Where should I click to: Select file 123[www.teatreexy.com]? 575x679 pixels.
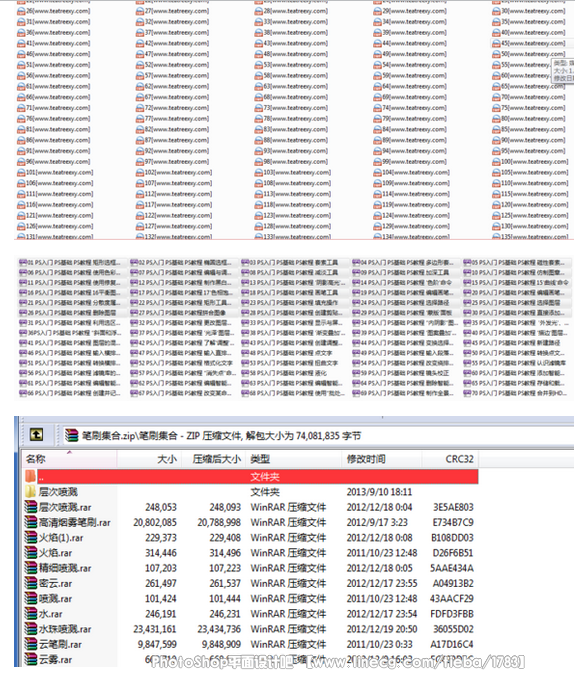(x=293, y=216)
